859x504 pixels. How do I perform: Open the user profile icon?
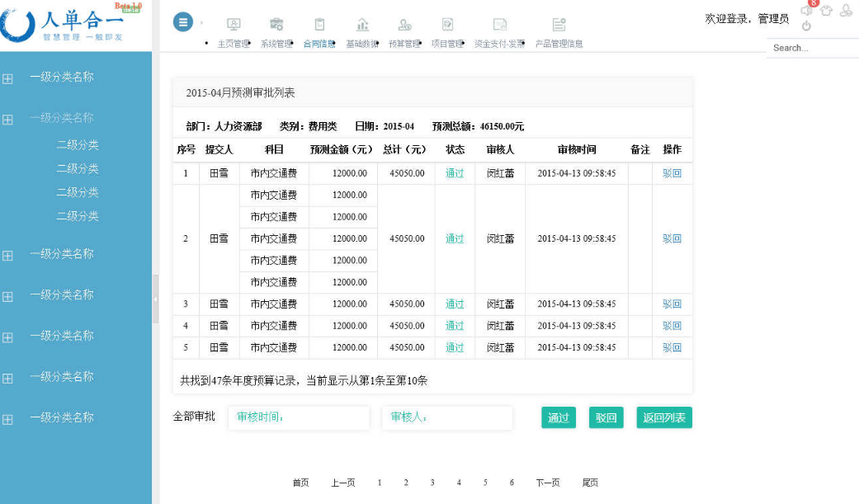tap(846, 12)
